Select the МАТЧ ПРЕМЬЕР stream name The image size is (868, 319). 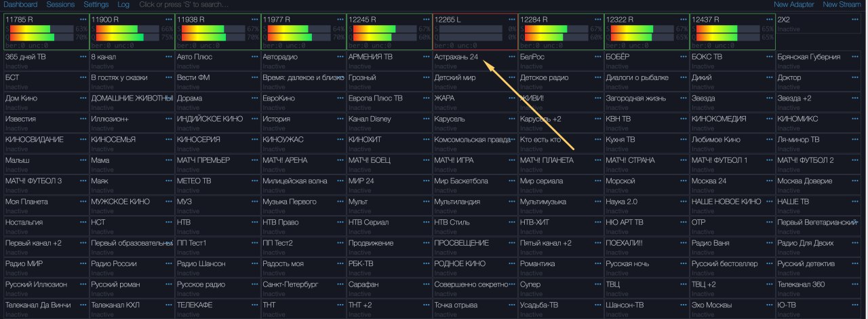pos(203,160)
